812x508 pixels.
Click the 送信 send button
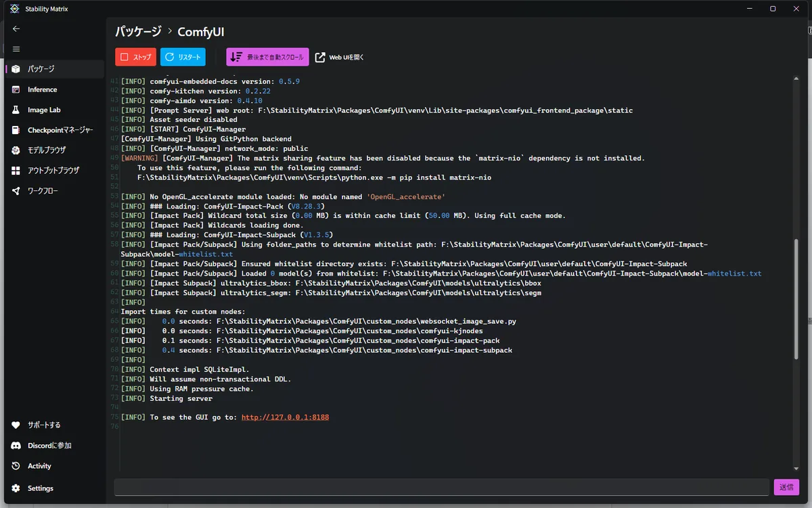pyautogui.click(x=786, y=487)
